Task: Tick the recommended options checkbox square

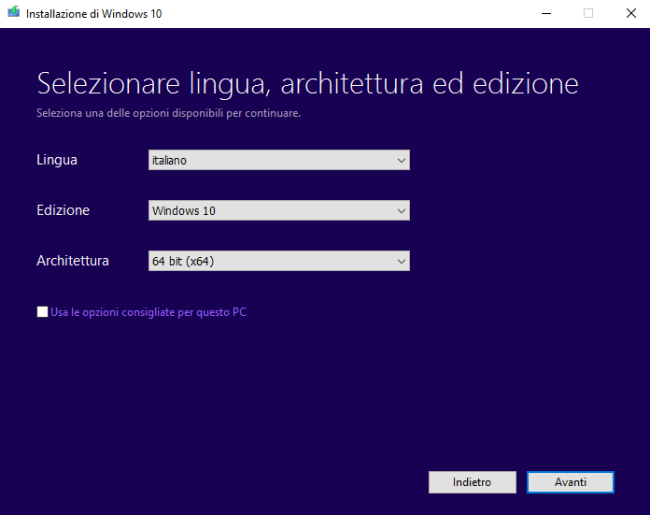Action: (x=42, y=312)
